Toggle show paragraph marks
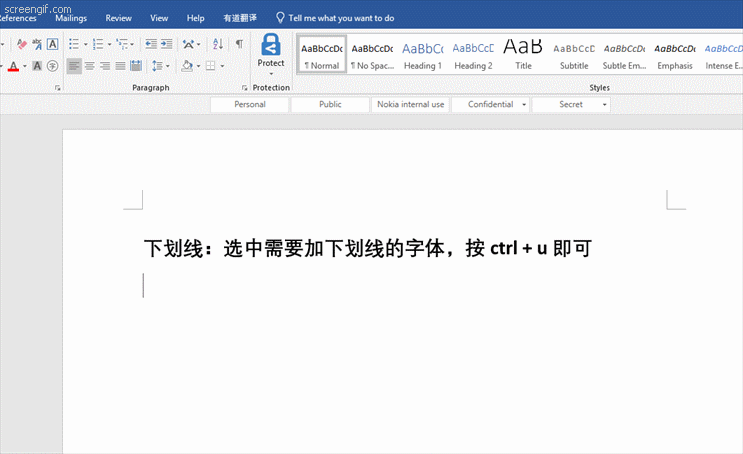This screenshot has height=454, width=743. [x=239, y=44]
